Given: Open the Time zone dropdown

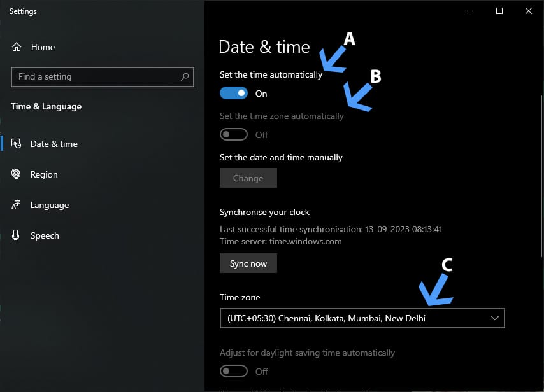Looking at the screenshot, I should click(362, 318).
